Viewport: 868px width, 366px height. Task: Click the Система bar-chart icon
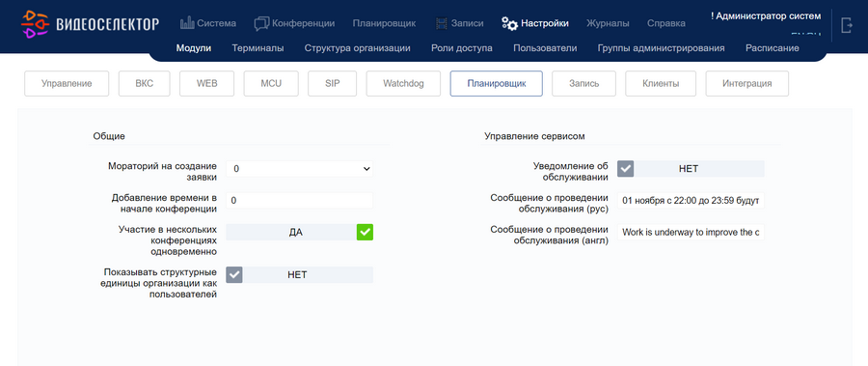point(187,23)
